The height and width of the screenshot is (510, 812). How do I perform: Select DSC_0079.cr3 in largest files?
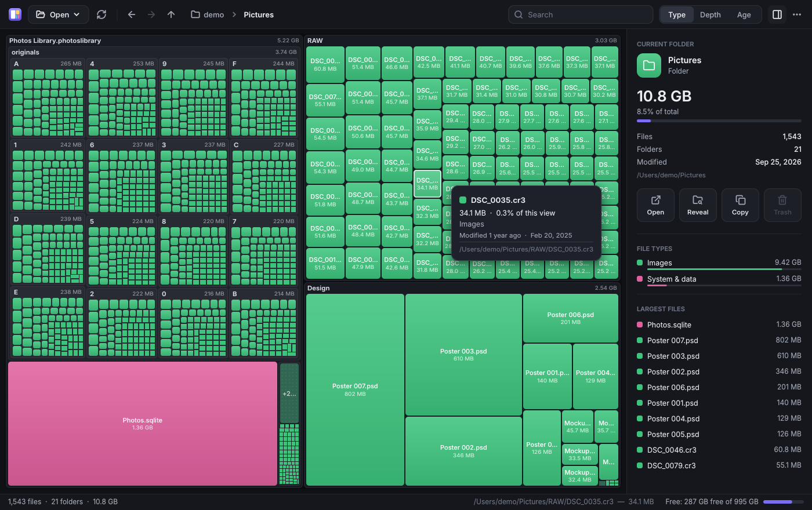click(719, 465)
